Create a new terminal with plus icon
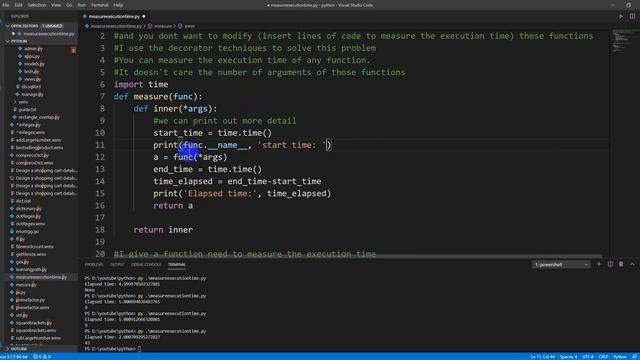Viewport: 640px width, 360px height. coord(599,264)
